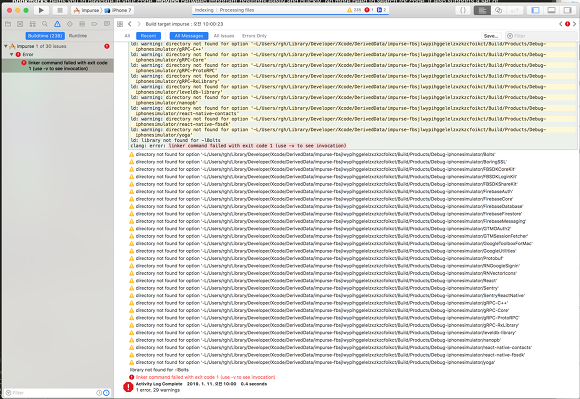
Task: Open the Find navigator magnifier icon
Action: (45, 24)
